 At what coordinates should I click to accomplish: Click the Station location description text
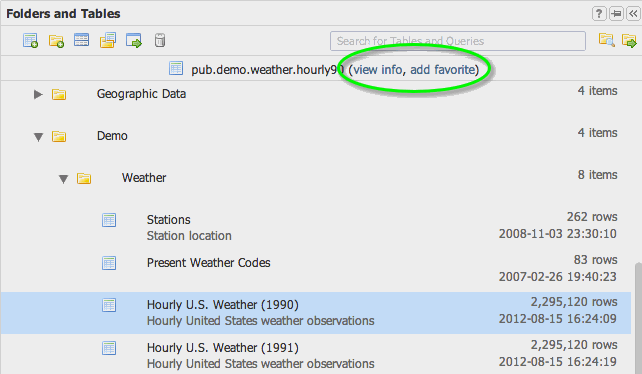[189, 236]
